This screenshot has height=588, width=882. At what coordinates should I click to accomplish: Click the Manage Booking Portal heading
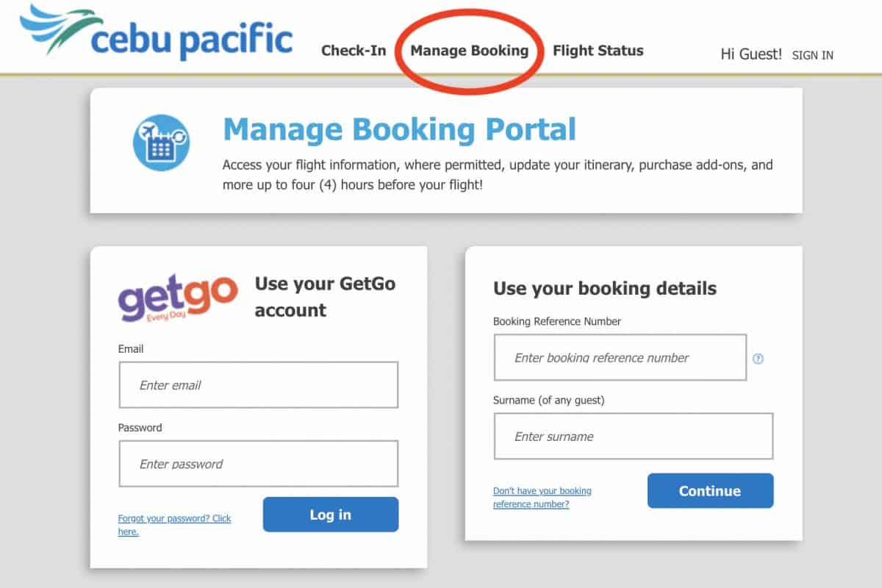point(399,129)
